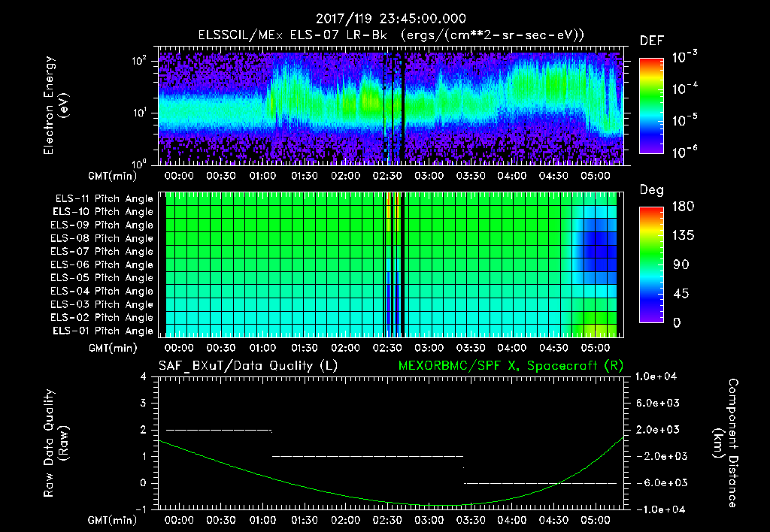Click the 02:30 tick under the spectrogram
Viewport: 770px width, 532px height.
click(x=387, y=177)
